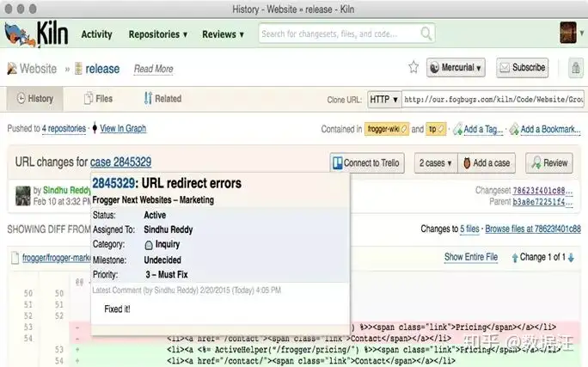Image resolution: width=588 pixels, height=367 pixels.
Task: Open the 4 repositories link
Action: (64, 129)
